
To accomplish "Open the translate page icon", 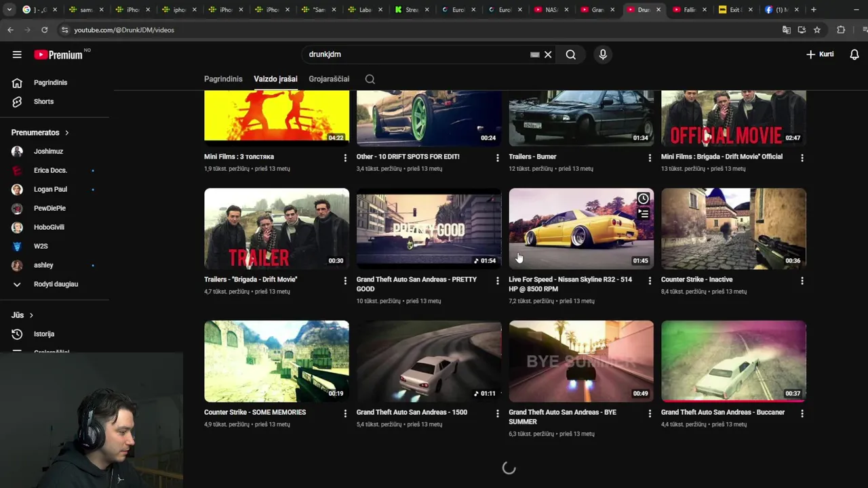I will point(787,30).
